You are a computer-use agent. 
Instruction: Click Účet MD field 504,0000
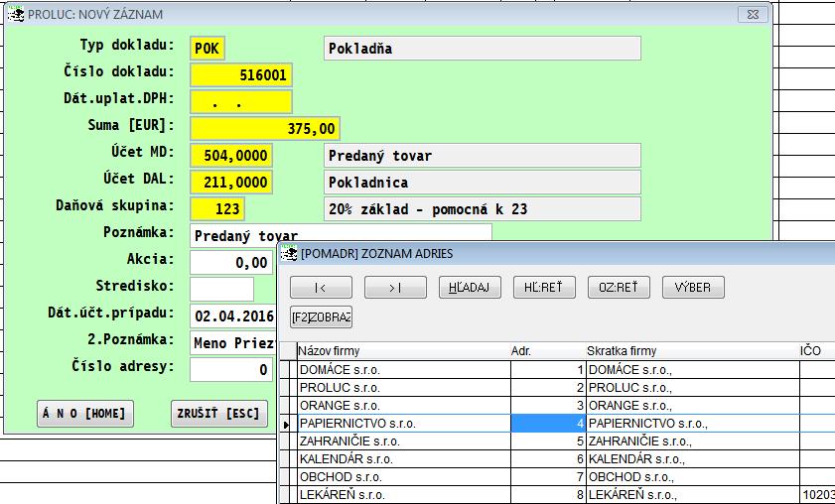coord(231,155)
